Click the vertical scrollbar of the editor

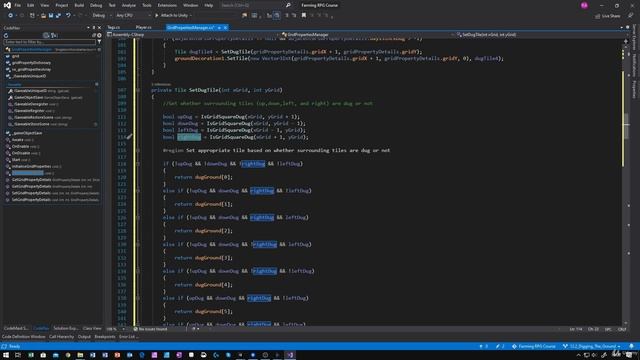tap(626, 182)
